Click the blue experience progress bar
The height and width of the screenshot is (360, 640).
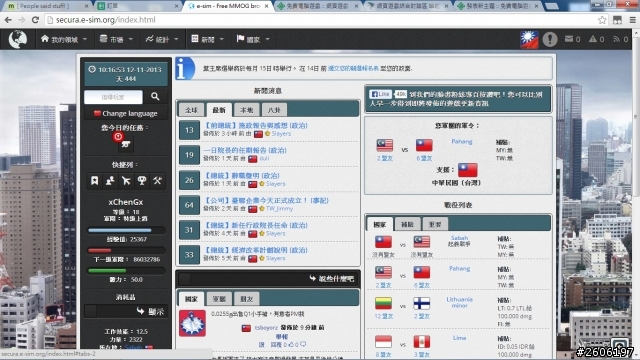(x=126, y=230)
